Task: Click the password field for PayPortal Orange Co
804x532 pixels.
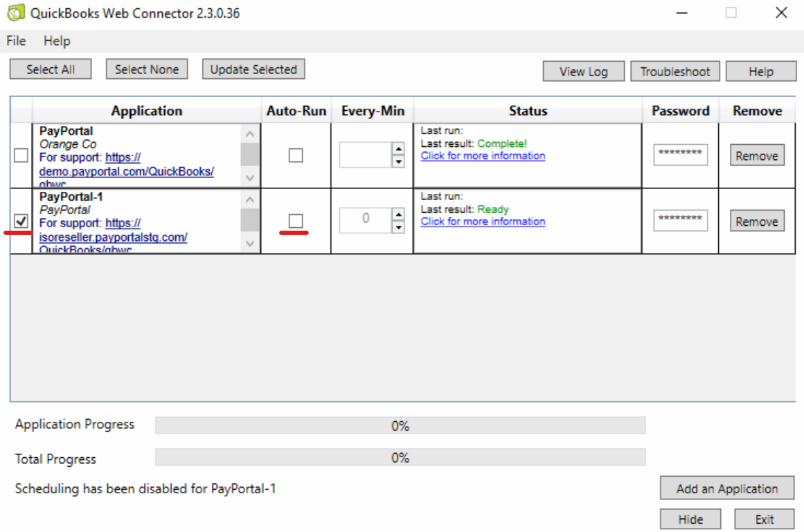Action: (681, 154)
